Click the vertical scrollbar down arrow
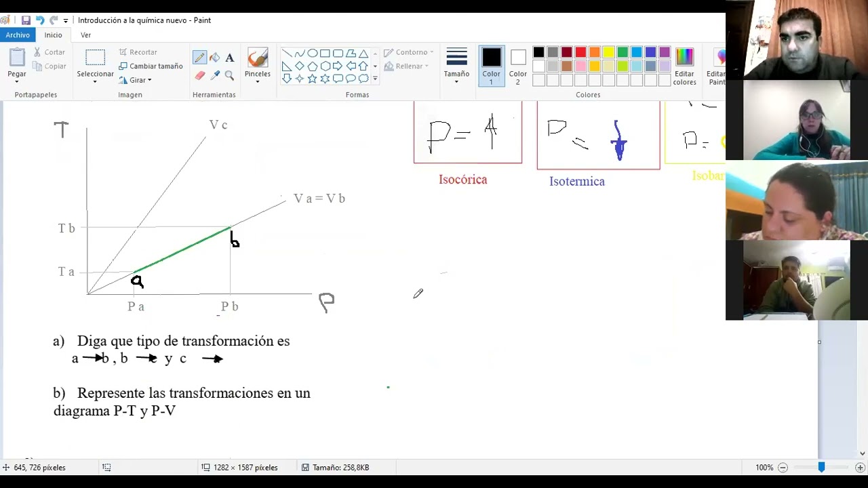Image resolution: width=868 pixels, height=488 pixels. 863,453
